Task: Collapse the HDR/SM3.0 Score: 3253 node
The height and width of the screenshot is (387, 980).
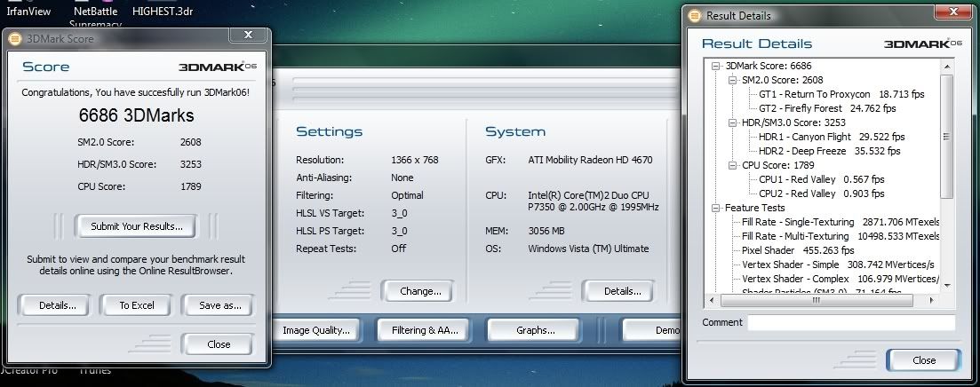Action: coord(733,122)
